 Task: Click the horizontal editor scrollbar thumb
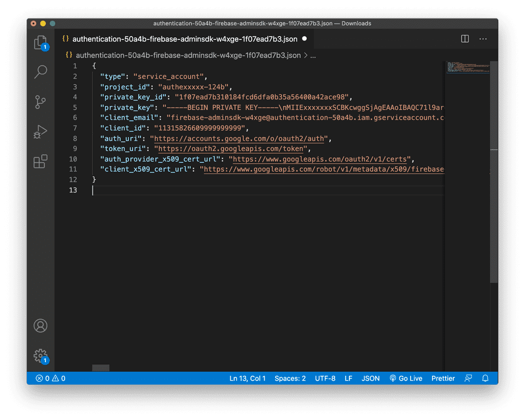101,367
